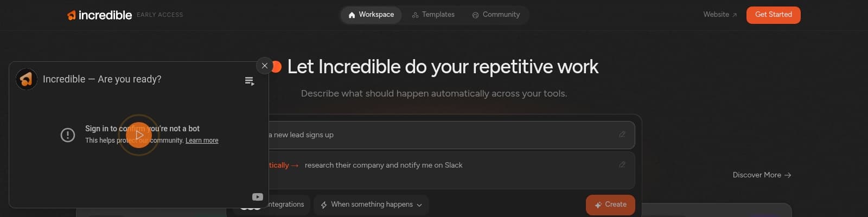
Task: Click the Incredible logo in header
Action: 100,15
